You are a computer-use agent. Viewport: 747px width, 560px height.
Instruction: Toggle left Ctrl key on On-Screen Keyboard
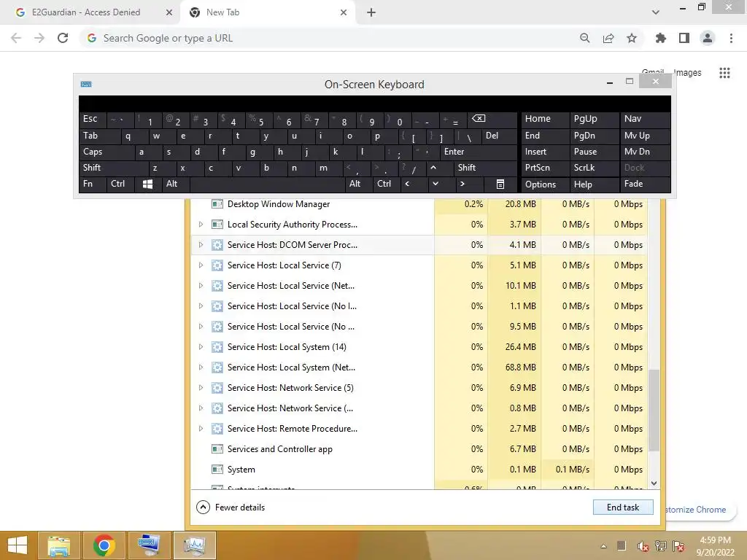tap(120, 184)
